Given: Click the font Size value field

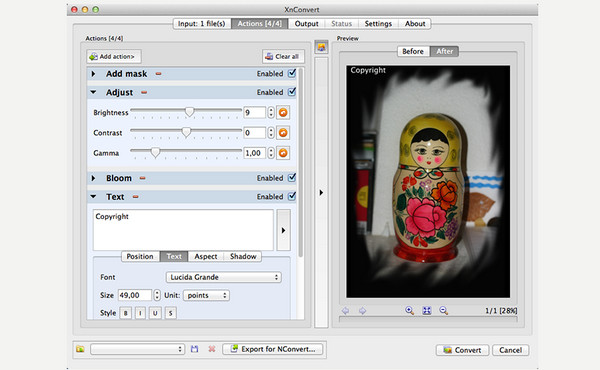Looking at the screenshot, I should coord(135,295).
